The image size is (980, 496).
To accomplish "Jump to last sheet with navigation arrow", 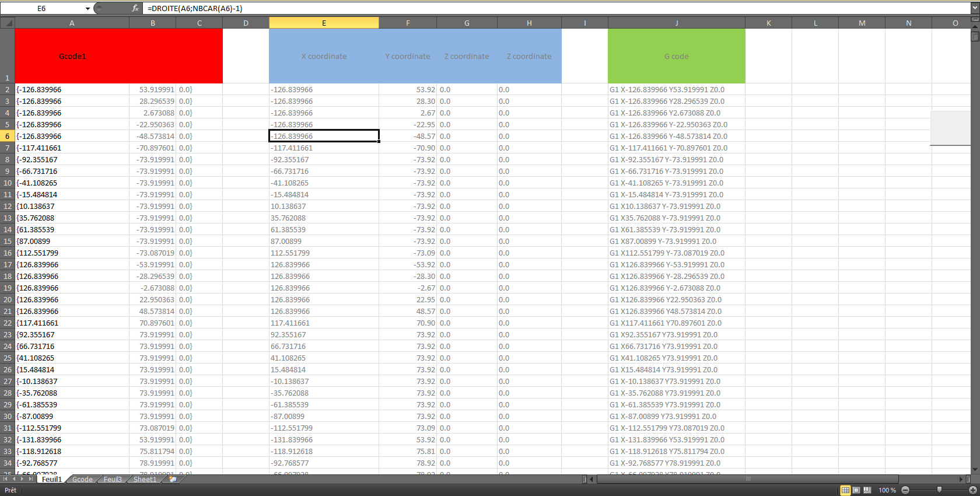I will [x=31, y=479].
